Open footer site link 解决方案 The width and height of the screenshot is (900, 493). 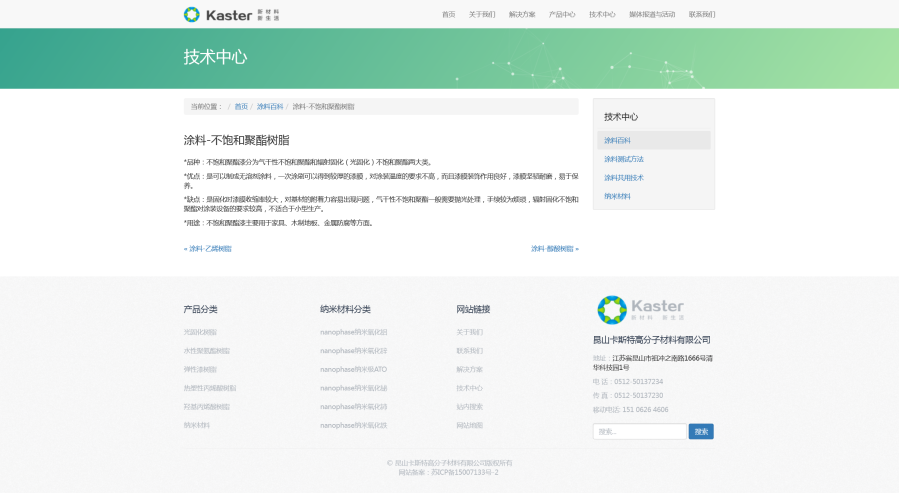[x=470, y=370]
